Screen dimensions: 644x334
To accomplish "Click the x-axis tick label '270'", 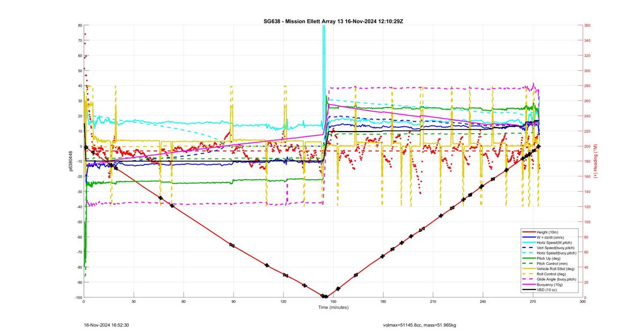I will [x=533, y=302].
